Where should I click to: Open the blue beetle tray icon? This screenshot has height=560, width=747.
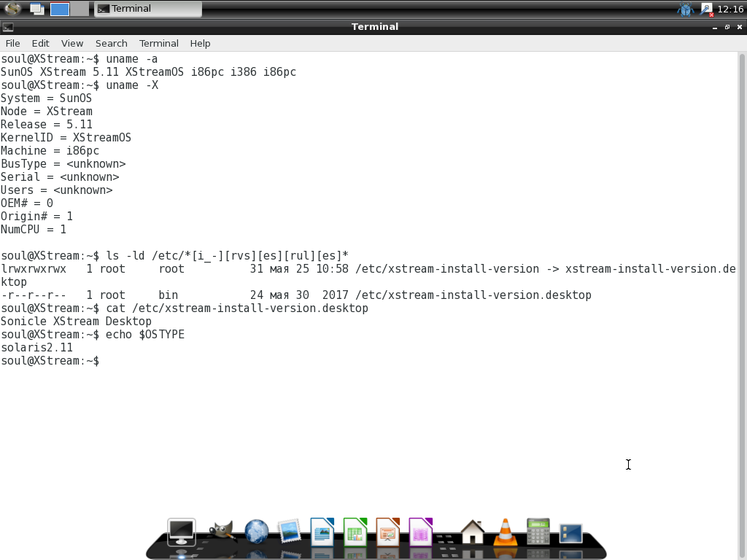tap(686, 9)
